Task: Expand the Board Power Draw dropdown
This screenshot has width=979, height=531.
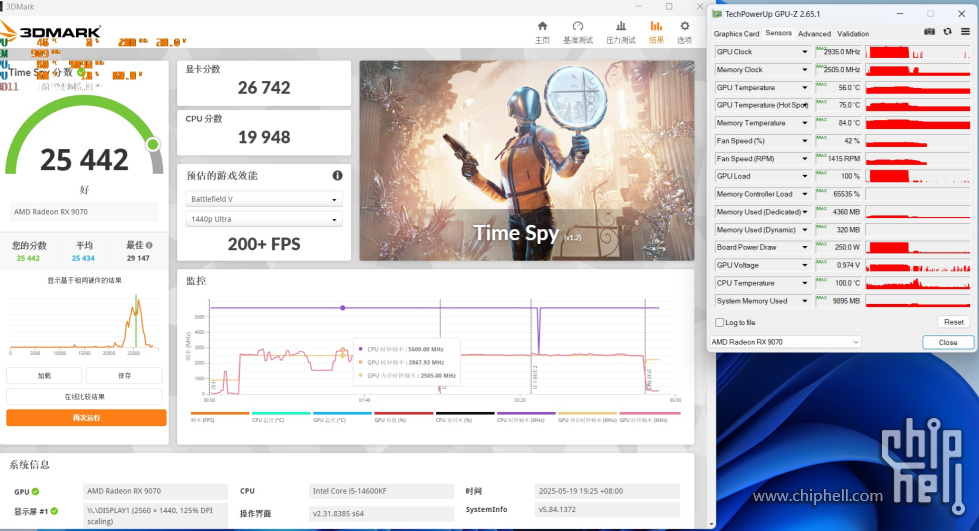Action: (x=804, y=247)
